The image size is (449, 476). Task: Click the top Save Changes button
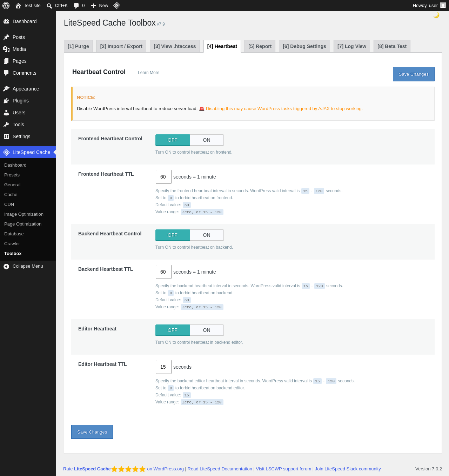414,74
